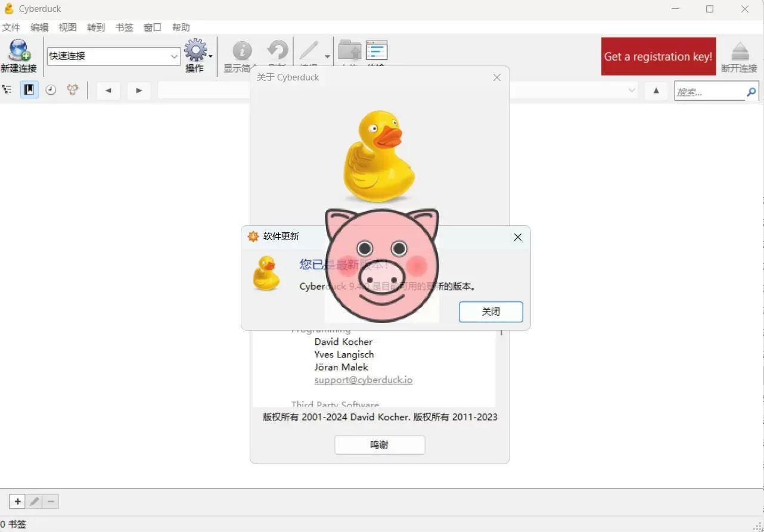Click the Get a registration key! banner
Screen dimensions: 764x532
[658, 56]
